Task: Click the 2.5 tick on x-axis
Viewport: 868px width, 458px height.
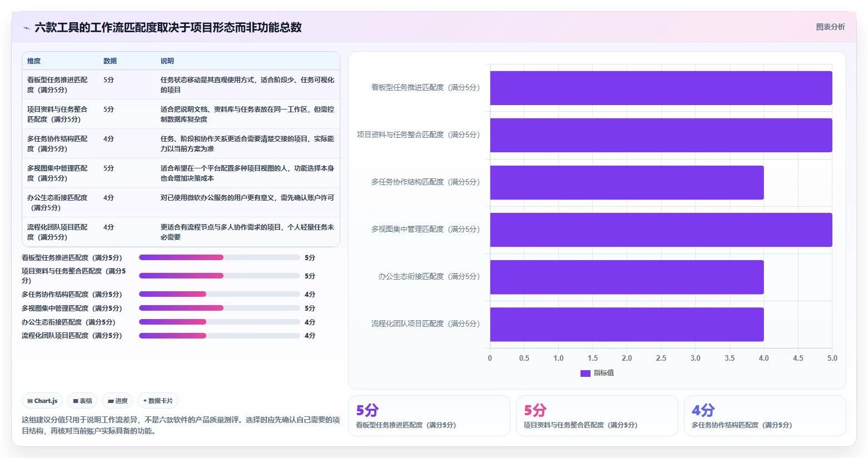Action: coord(661,358)
